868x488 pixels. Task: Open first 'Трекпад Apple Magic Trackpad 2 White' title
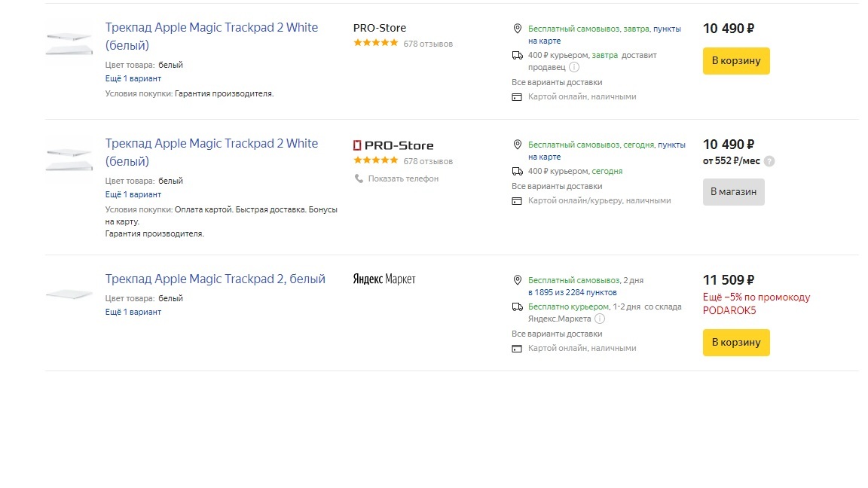212,36
